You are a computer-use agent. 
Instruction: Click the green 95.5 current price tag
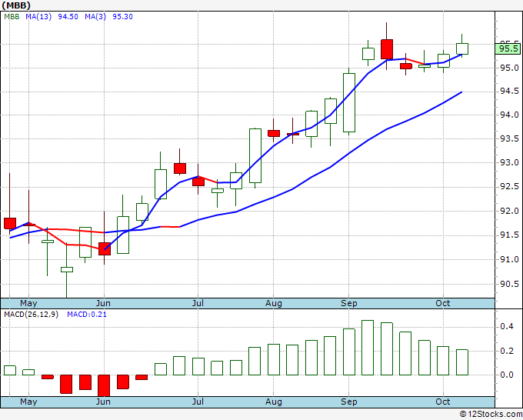pos(508,48)
